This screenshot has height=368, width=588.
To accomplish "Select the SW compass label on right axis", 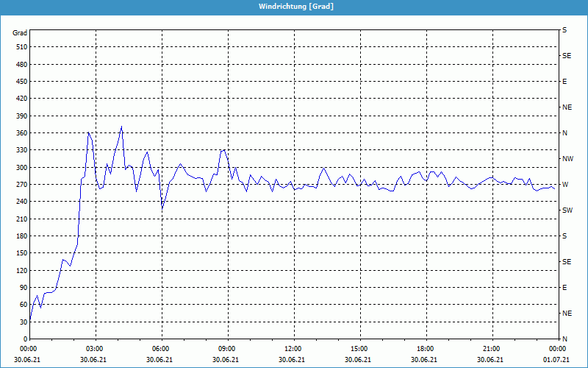I will pyautogui.click(x=567, y=210).
